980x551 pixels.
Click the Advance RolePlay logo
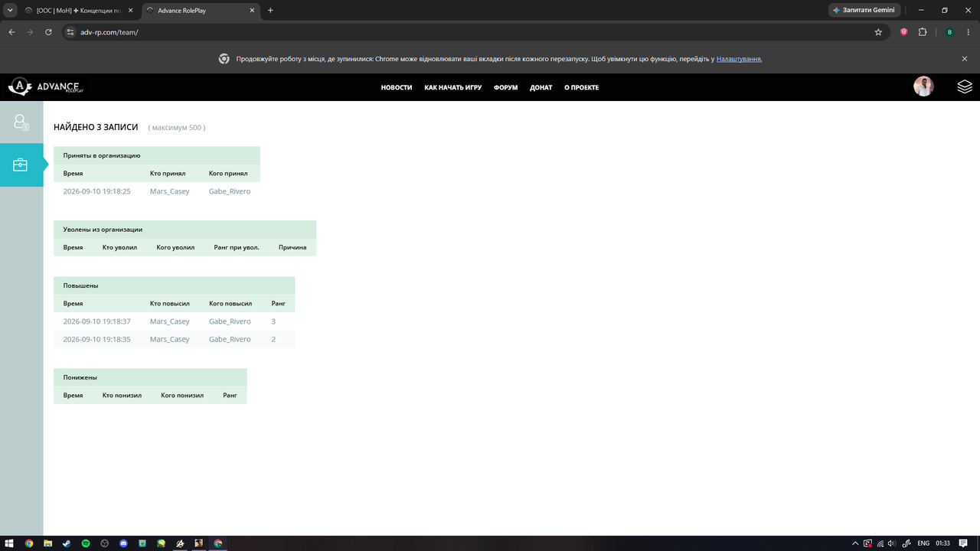tap(46, 87)
